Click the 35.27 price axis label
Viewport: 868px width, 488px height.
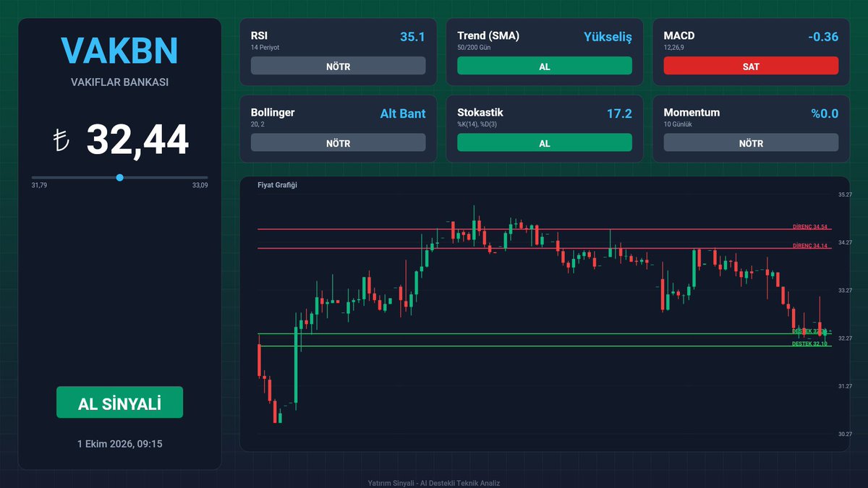[x=846, y=194]
